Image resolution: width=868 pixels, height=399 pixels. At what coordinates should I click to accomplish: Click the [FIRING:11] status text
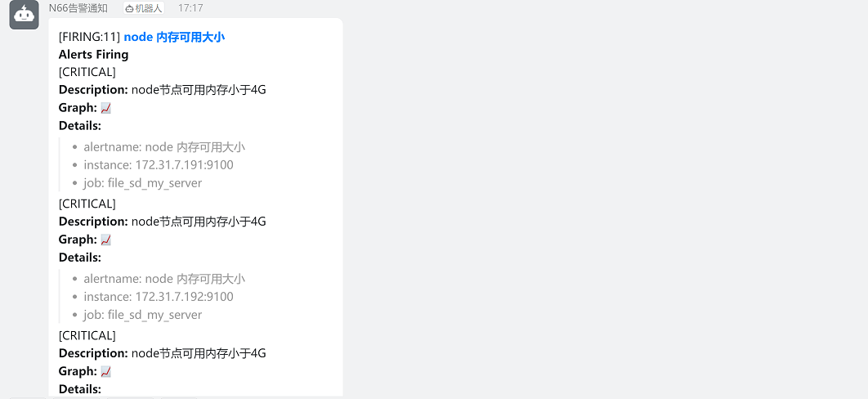click(x=89, y=37)
